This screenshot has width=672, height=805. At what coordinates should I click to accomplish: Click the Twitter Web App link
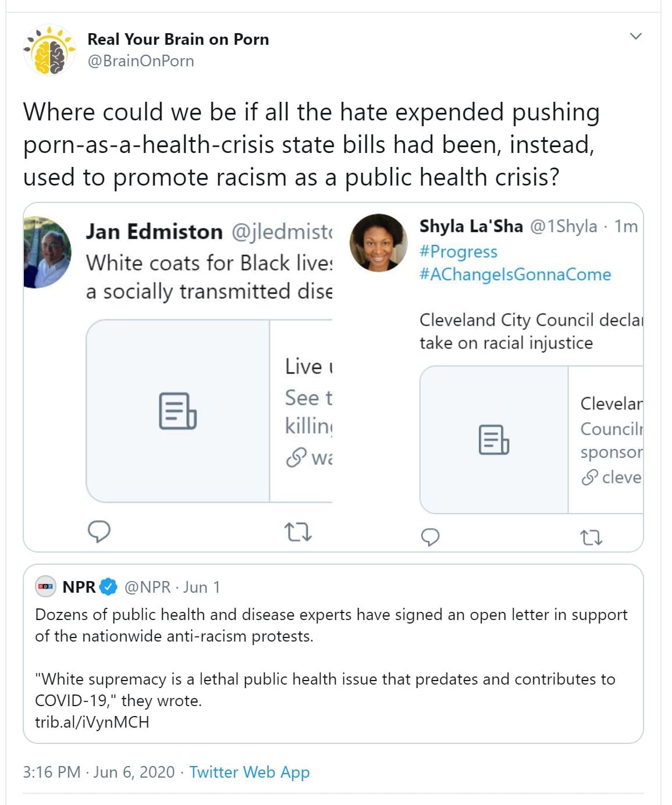tap(250, 772)
